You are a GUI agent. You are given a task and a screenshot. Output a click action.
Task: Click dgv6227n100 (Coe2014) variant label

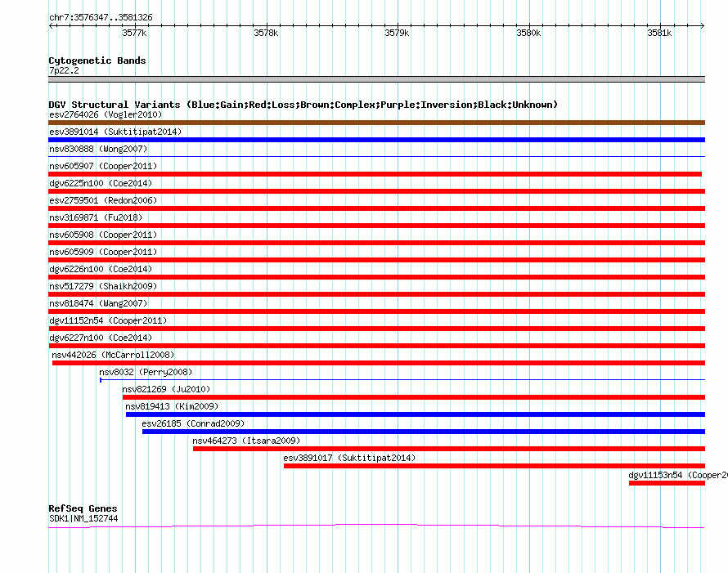(101, 338)
